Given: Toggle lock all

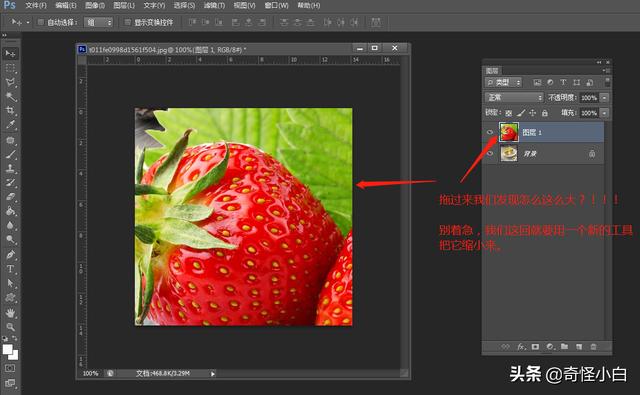Looking at the screenshot, I should (x=544, y=113).
